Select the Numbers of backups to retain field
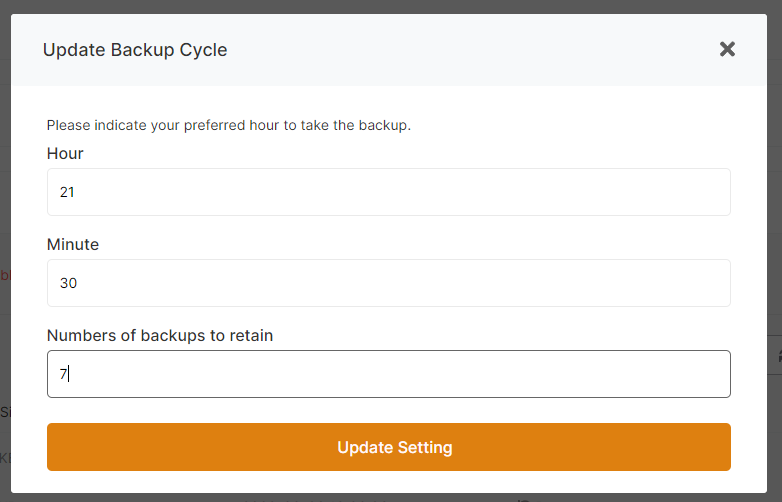 click(388, 374)
